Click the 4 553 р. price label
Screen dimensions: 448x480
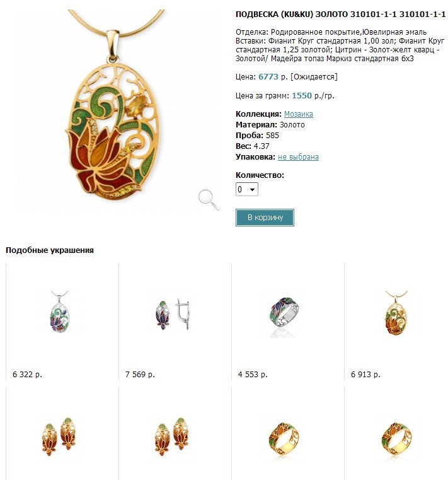click(253, 375)
